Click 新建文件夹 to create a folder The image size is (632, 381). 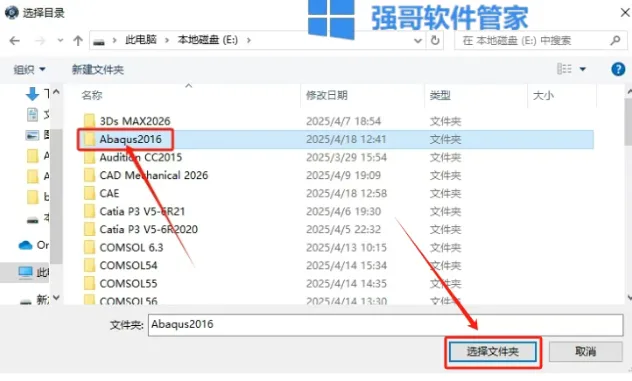tap(98, 70)
